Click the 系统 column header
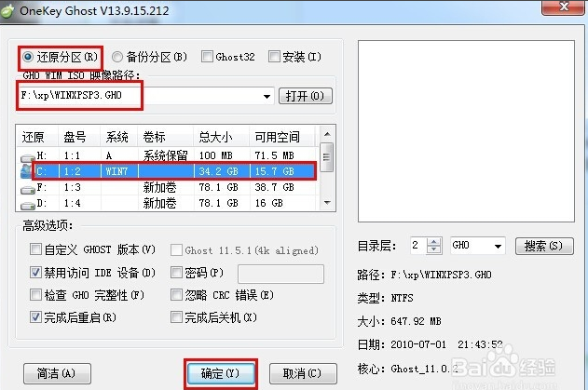The image size is (588, 390). pos(118,137)
